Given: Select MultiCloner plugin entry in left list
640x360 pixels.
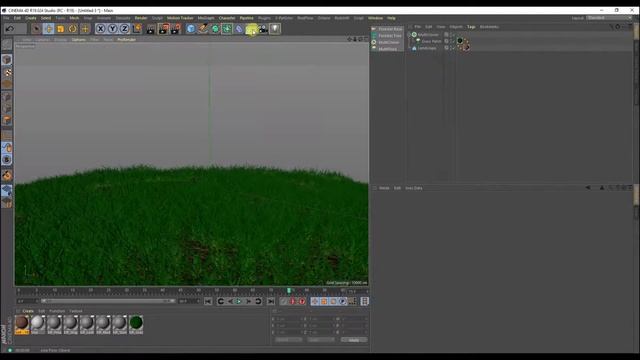Looking at the screenshot, I should 386,42.
